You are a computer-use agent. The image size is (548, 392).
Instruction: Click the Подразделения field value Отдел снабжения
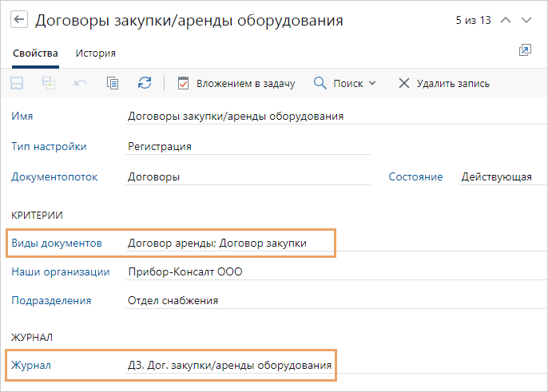[173, 301]
